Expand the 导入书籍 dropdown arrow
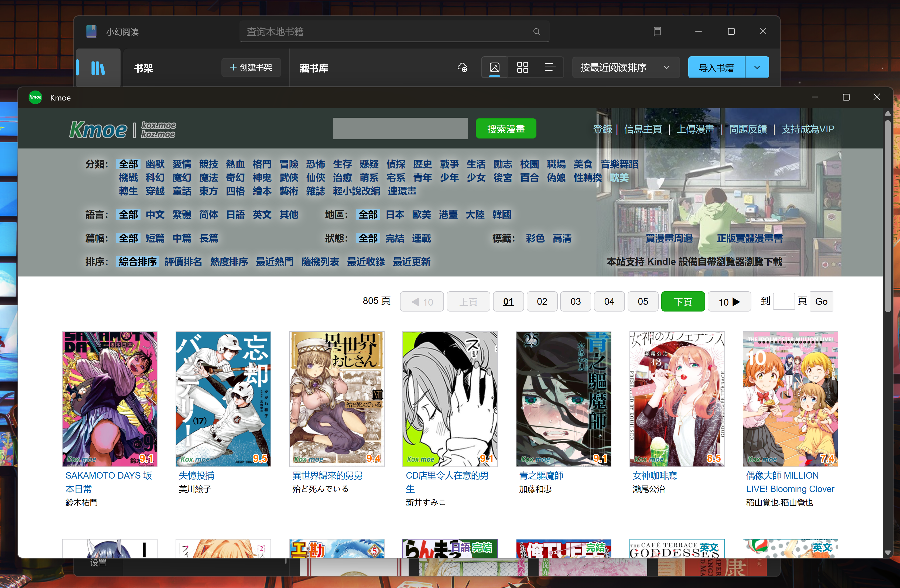 point(757,68)
